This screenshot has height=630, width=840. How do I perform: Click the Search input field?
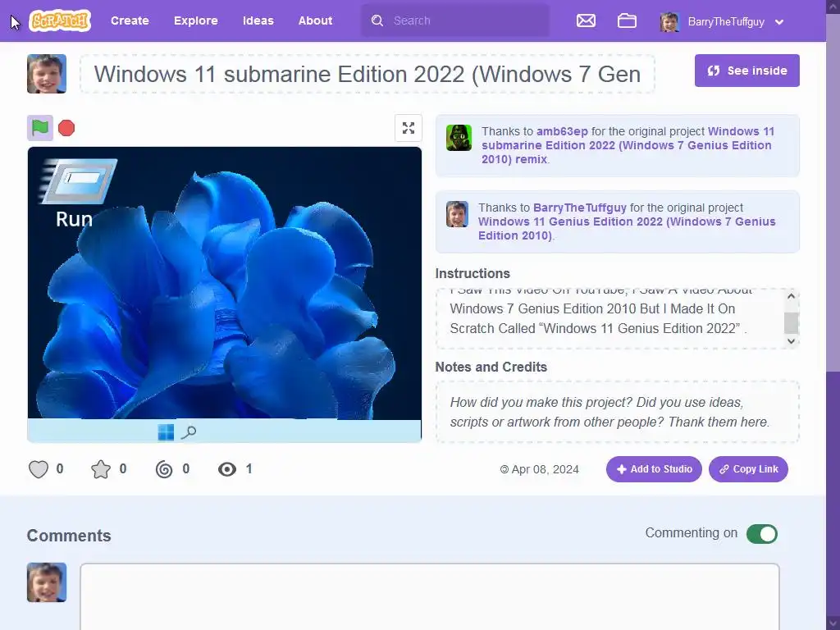pyautogui.click(x=455, y=21)
